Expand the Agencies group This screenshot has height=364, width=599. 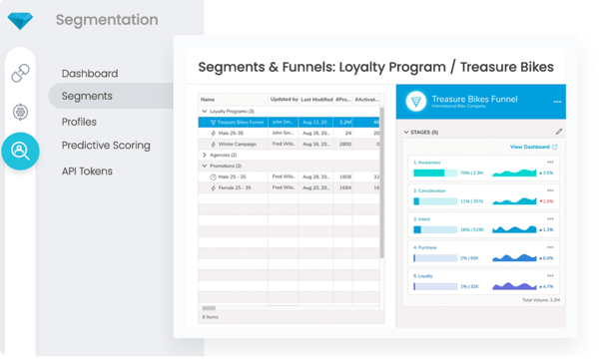[x=205, y=155]
